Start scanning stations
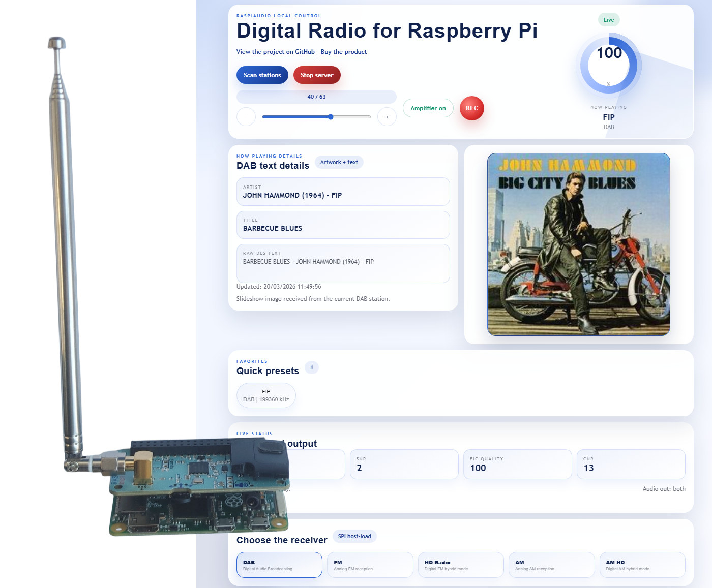The height and width of the screenshot is (588, 712). (x=262, y=75)
